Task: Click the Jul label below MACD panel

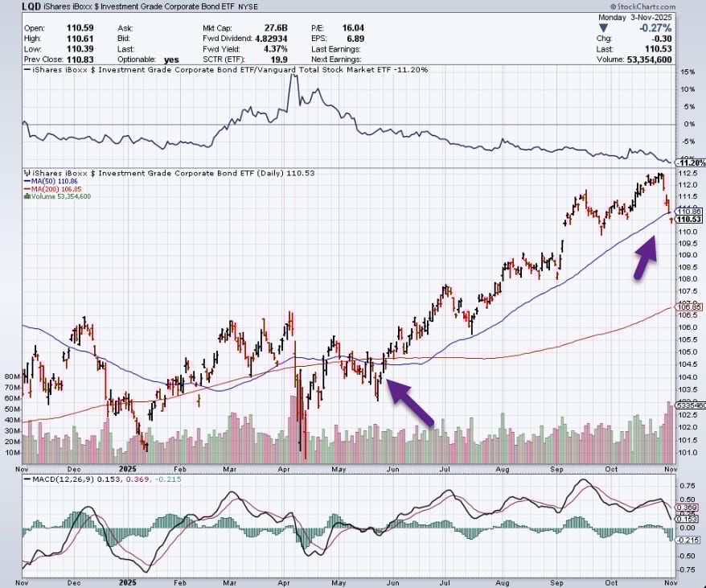Action: (x=445, y=582)
